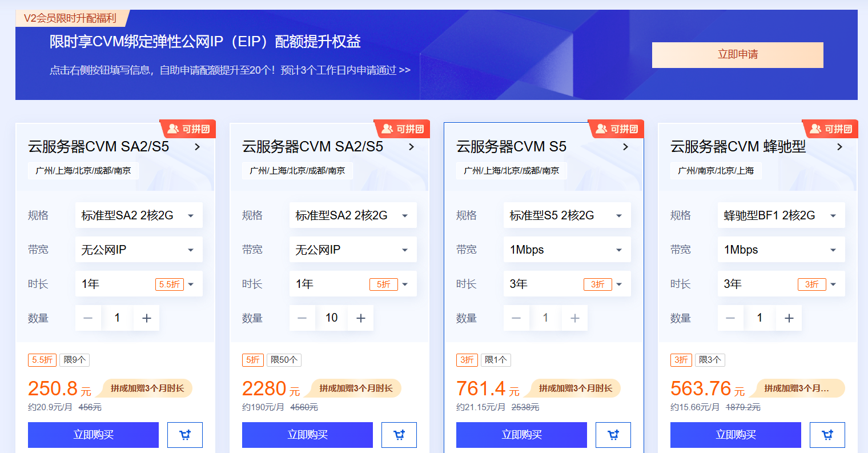
Task: Open arrow on SA2/S5 card priced 2280元
Action: point(411,147)
